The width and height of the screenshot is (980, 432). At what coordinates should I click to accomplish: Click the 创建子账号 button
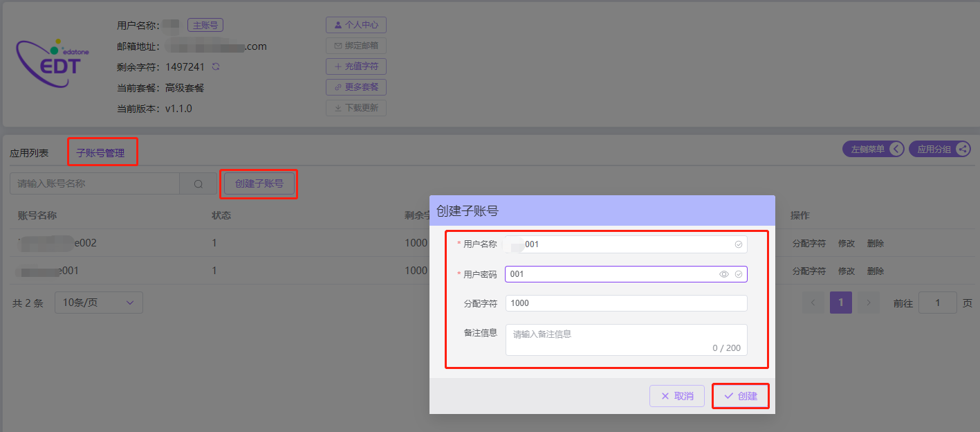[259, 184]
